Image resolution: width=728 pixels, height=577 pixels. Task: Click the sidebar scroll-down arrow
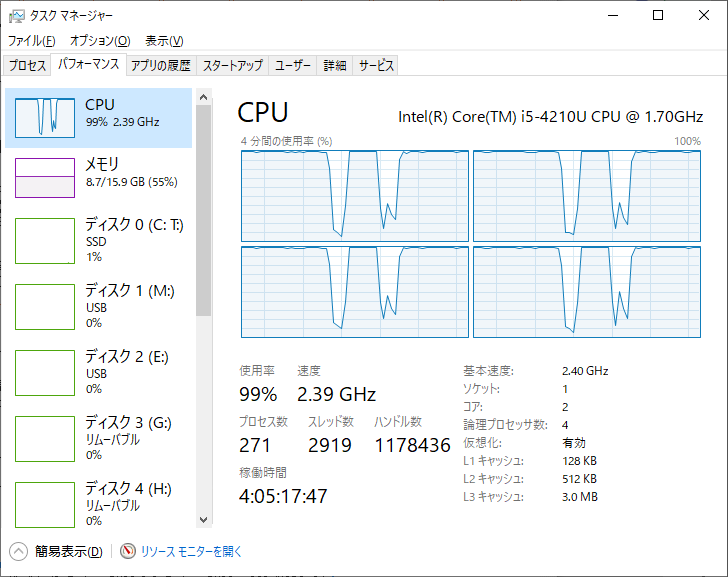pos(203,519)
